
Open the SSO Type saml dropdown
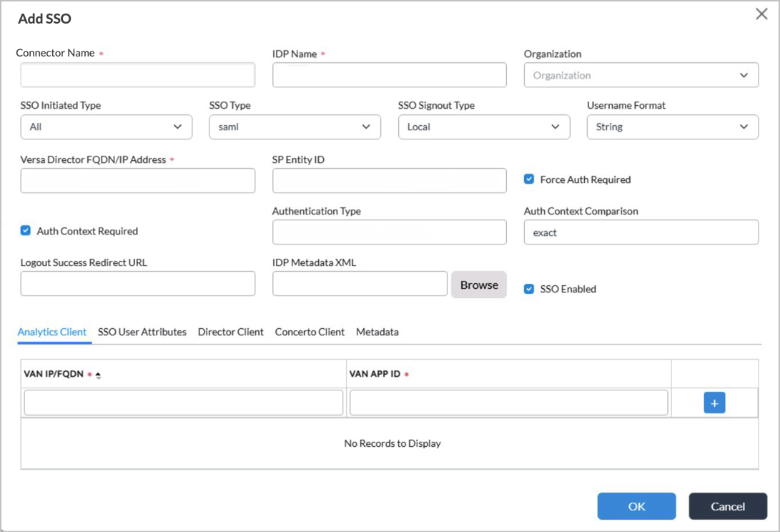pos(295,127)
